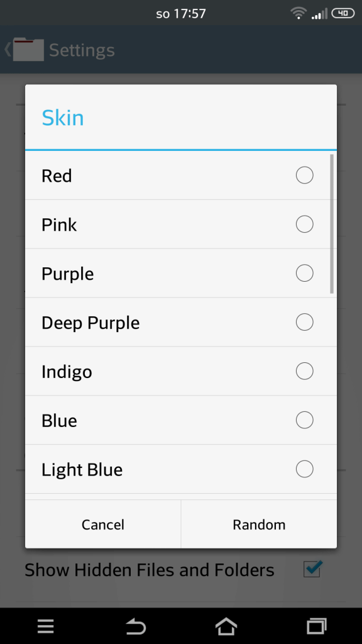362x644 pixels.
Task: Cancel the Skin dialog
Action: pos(103,525)
